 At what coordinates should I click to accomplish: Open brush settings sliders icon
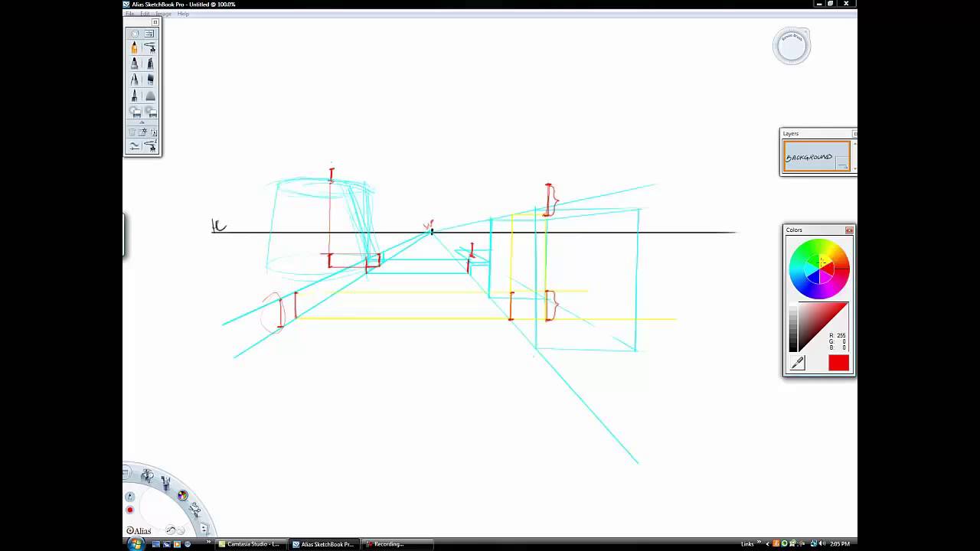point(149,34)
